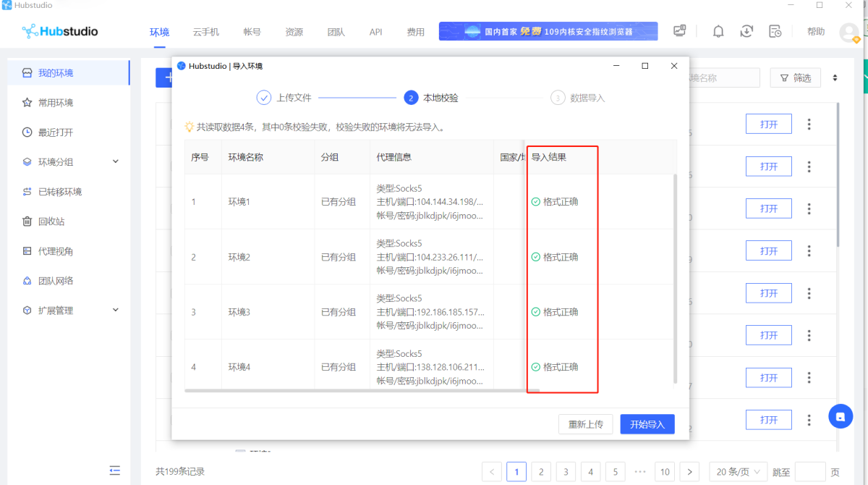Switch to the 云手机 tab

[x=205, y=32]
